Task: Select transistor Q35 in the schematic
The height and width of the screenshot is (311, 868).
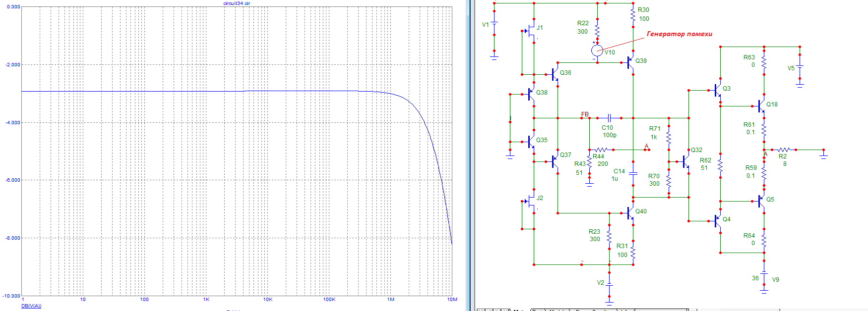Action: click(530, 142)
